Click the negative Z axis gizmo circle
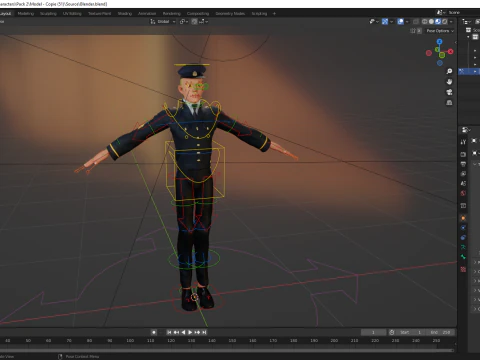The image size is (480, 360). tap(440, 63)
